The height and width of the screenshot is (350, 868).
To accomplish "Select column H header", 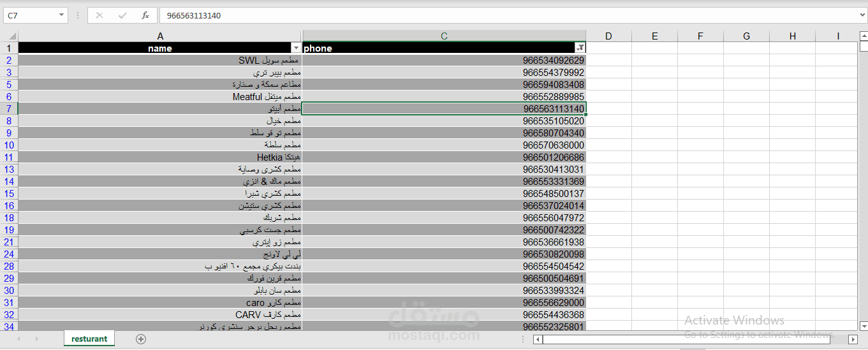I will pos(793,36).
